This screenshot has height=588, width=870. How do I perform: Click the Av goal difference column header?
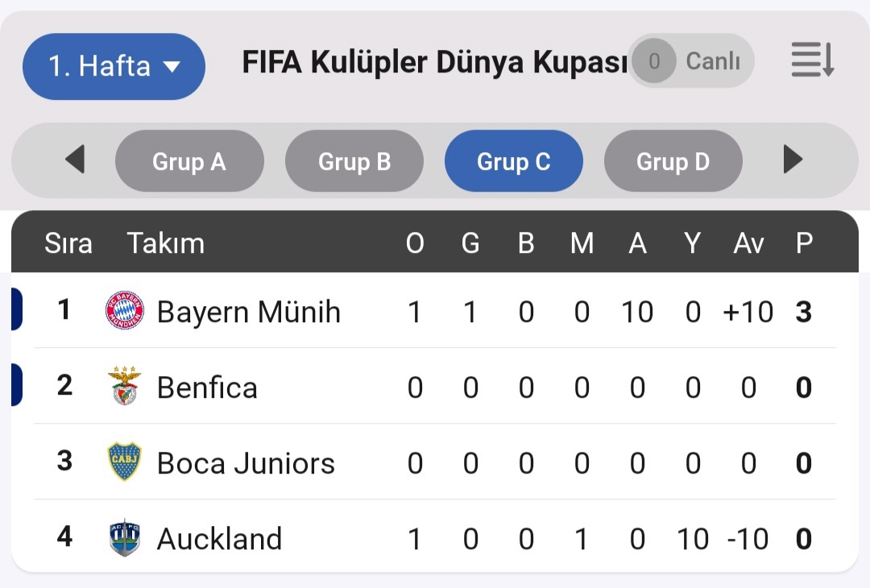click(748, 243)
